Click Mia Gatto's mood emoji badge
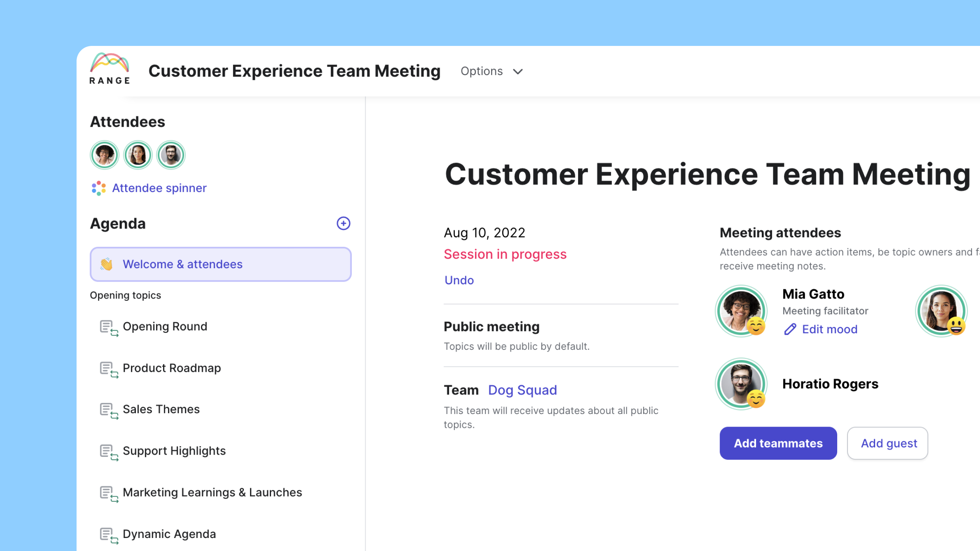 [x=756, y=326]
